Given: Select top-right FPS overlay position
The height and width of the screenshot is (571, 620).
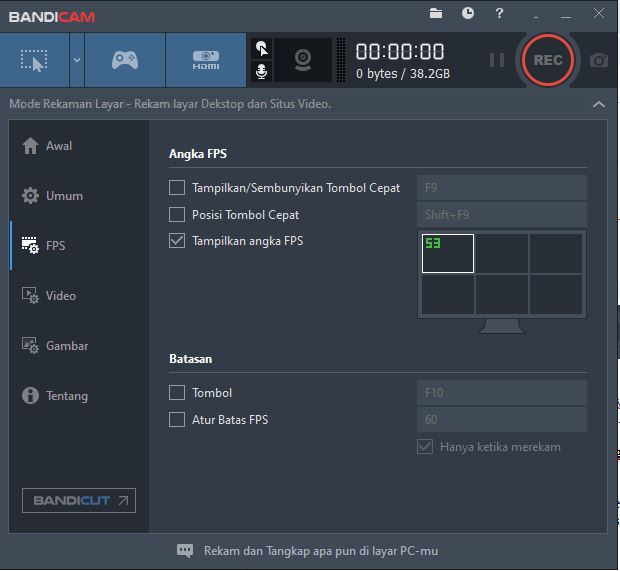Looking at the screenshot, I should (x=556, y=253).
